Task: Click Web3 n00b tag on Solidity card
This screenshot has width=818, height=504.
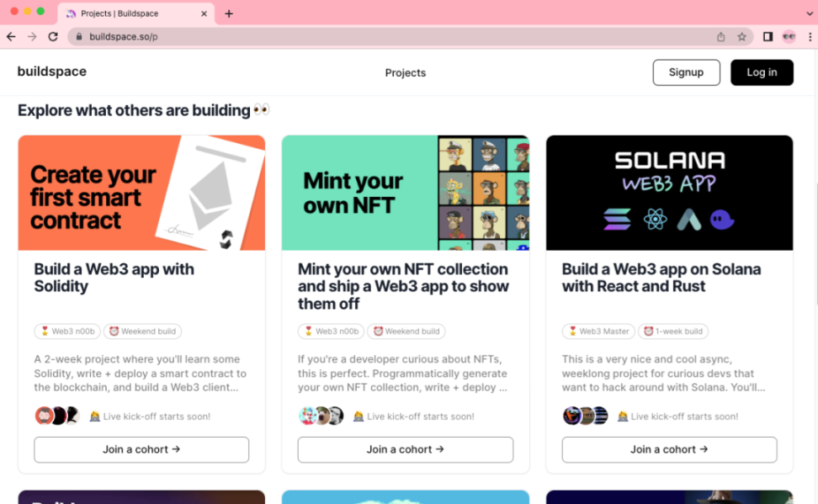Action: [x=67, y=332]
